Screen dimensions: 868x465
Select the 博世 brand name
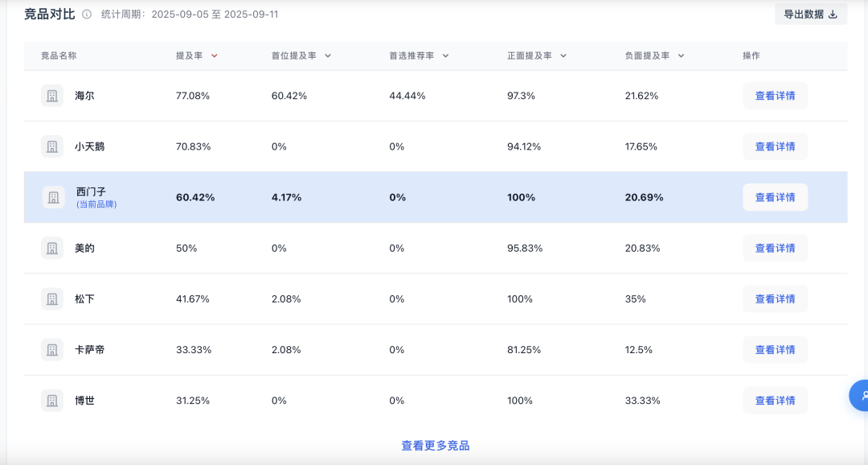[84, 401]
